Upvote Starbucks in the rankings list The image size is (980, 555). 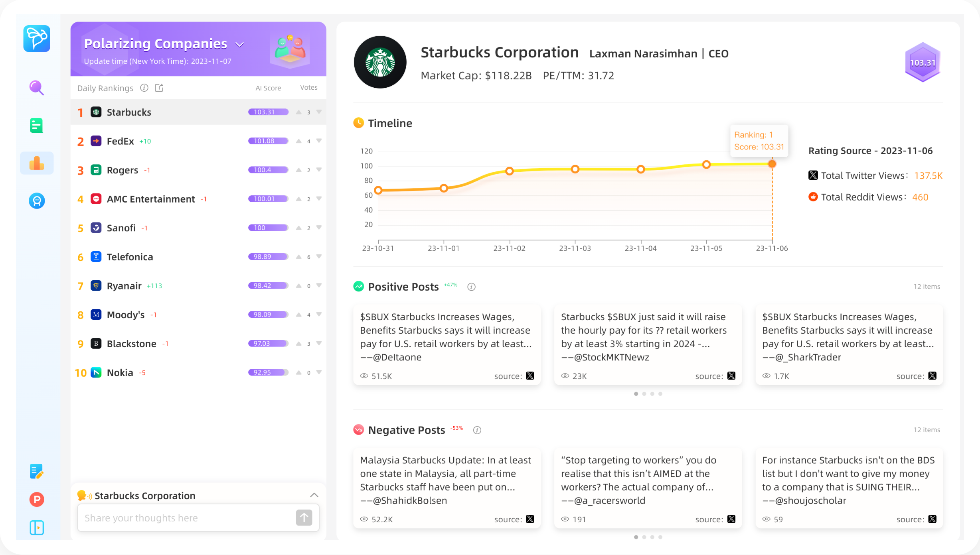coord(298,112)
